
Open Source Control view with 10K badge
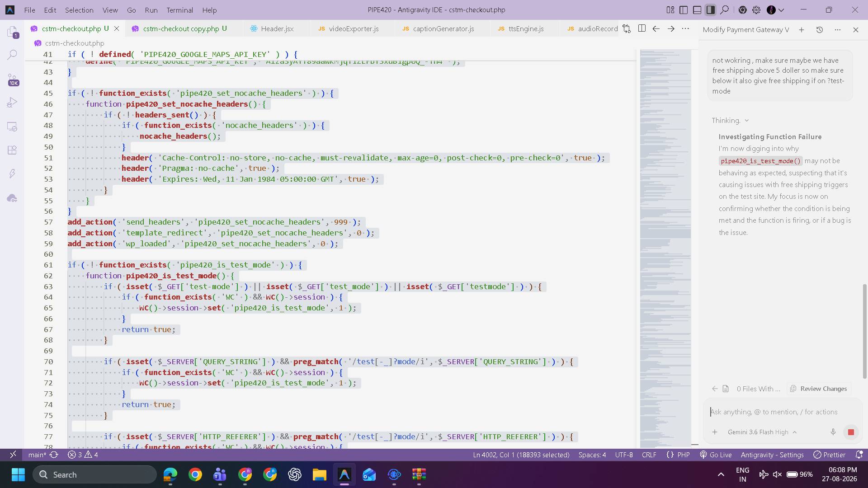coord(13,80)
